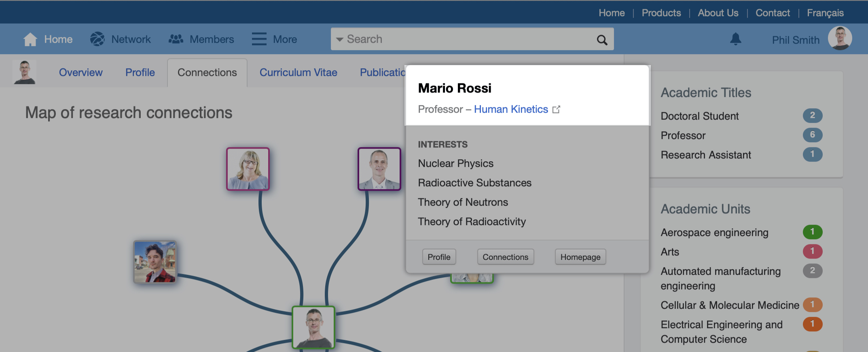Screen dimensions: 868x352
Task: Click the gray Automated manufacturing badge
Action: [x=813, y=271]
